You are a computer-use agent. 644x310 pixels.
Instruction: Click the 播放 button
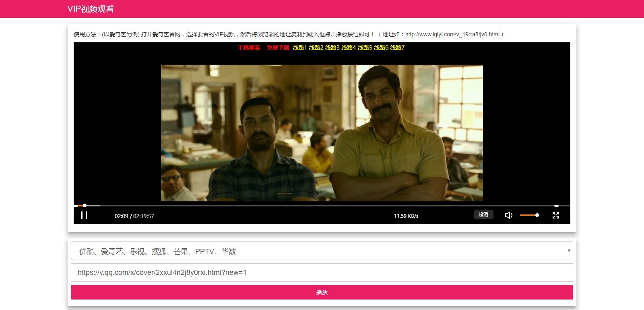tap(322, 292)
